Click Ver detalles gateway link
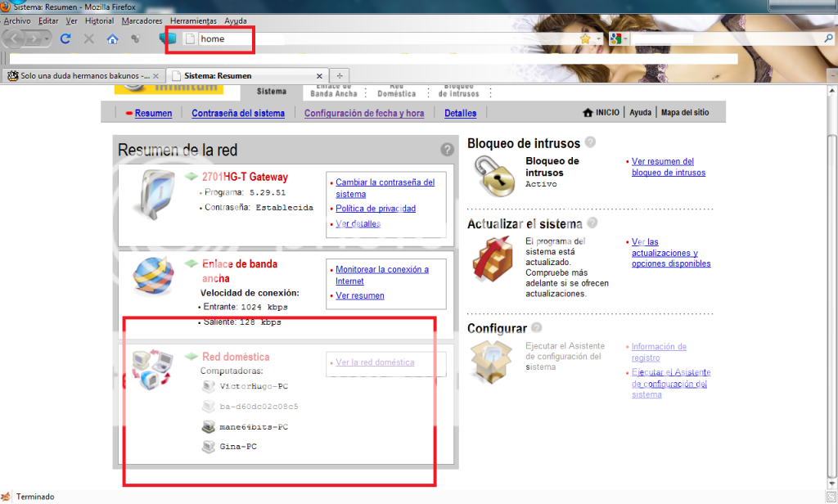Screen dimensions: 838x504 (x=358, y=223)
